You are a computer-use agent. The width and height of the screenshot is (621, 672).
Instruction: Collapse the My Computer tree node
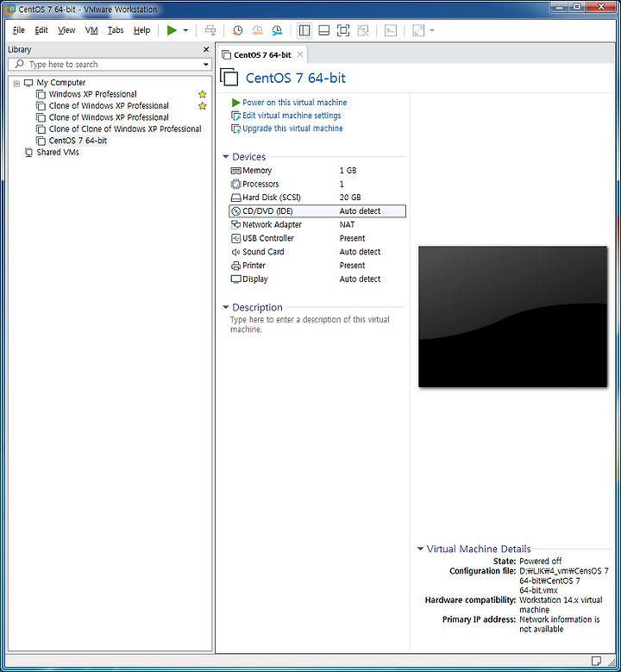[16, 83]
